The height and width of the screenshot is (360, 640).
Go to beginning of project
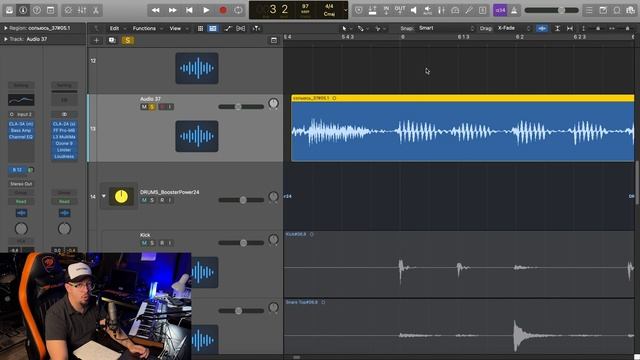(x=189, y=10)
